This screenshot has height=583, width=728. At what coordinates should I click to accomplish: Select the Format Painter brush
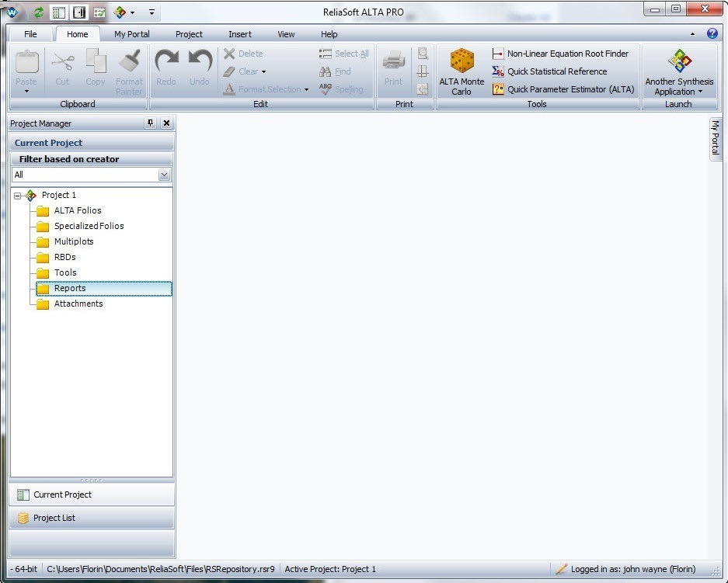[x=129, y=61]
